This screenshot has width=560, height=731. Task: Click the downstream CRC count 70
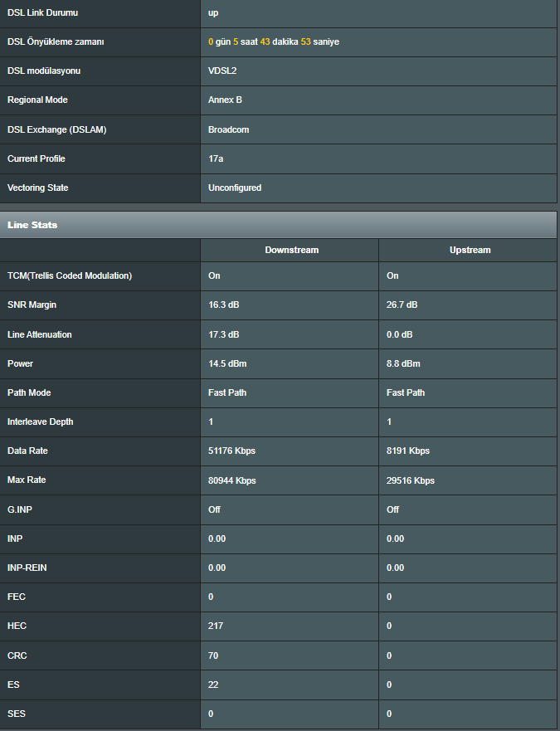pos(213,655)
